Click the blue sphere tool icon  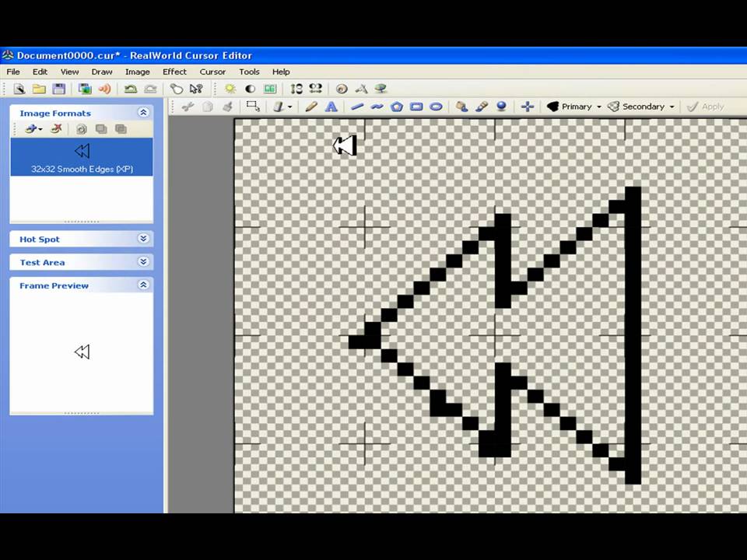[x=501, y=107]
